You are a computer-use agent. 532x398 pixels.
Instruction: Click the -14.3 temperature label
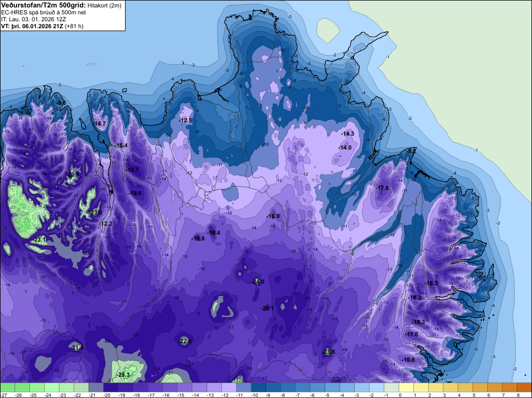348,134
